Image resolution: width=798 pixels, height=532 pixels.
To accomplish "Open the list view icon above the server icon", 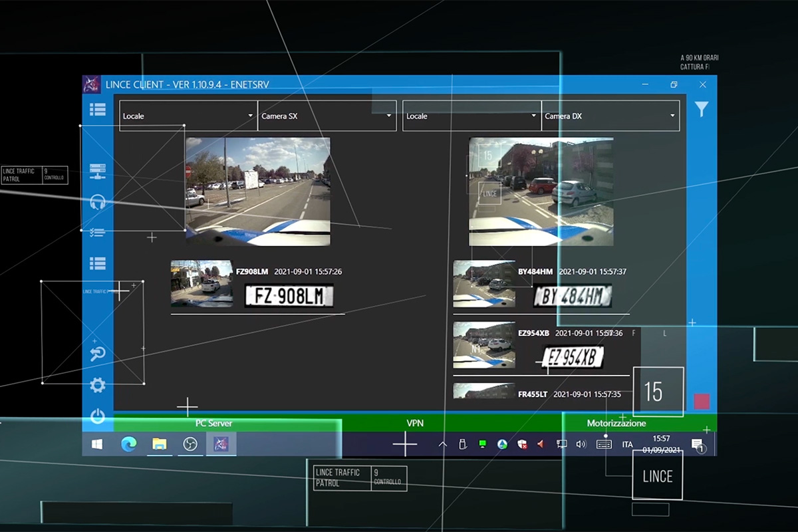I will (98, 110).
